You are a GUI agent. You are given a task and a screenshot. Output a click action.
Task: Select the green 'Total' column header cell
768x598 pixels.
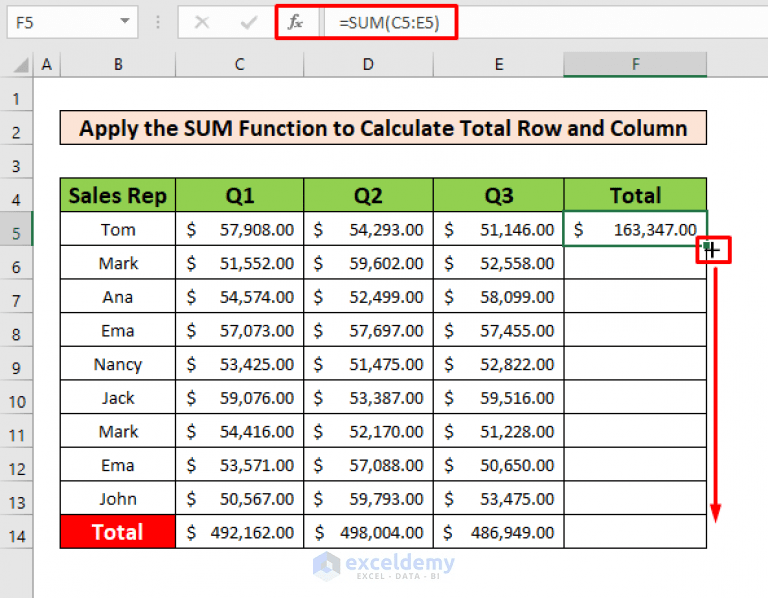pyautogui.click(x=635, y=195)
